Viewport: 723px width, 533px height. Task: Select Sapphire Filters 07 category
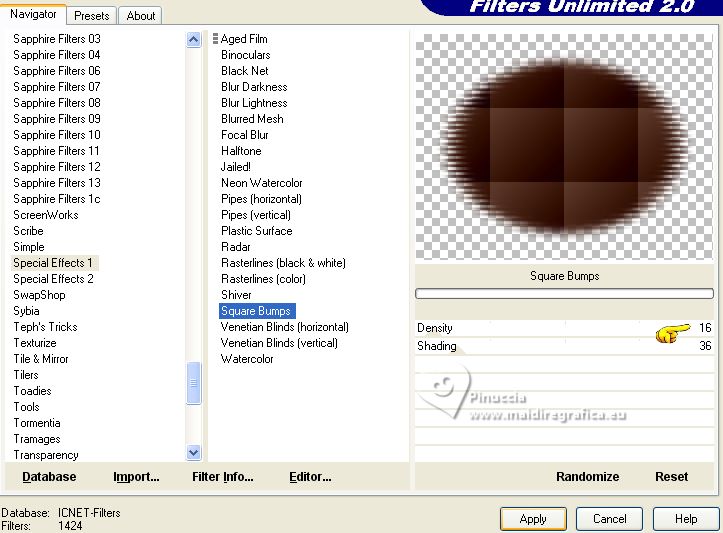click(x=57, y=87)
